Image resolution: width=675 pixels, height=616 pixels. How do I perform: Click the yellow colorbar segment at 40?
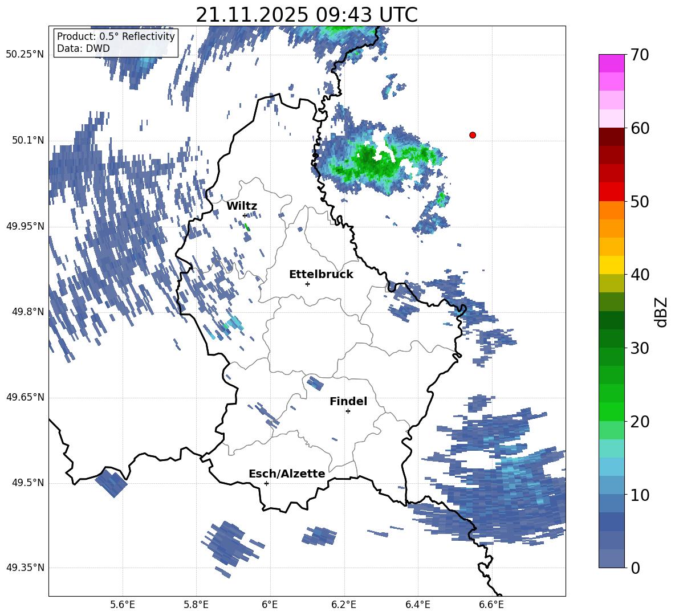[611, 265]
